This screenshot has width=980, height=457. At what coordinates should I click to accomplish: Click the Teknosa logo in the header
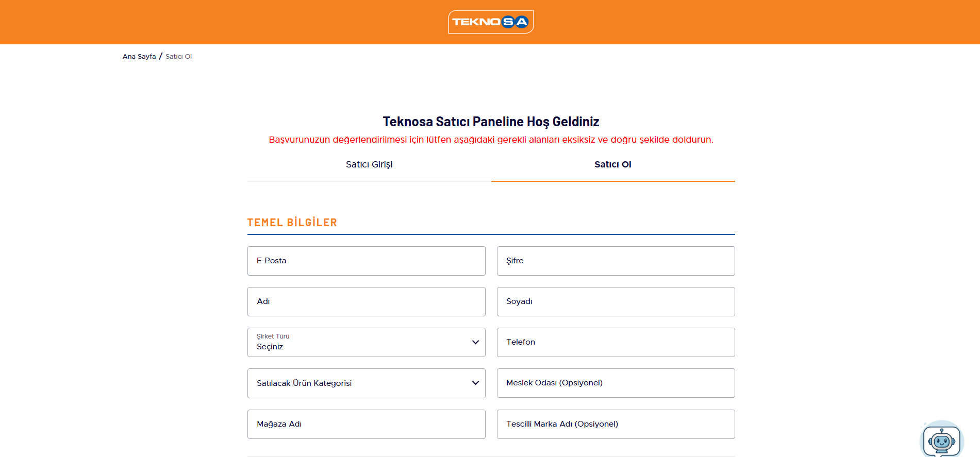pos(490,22)
